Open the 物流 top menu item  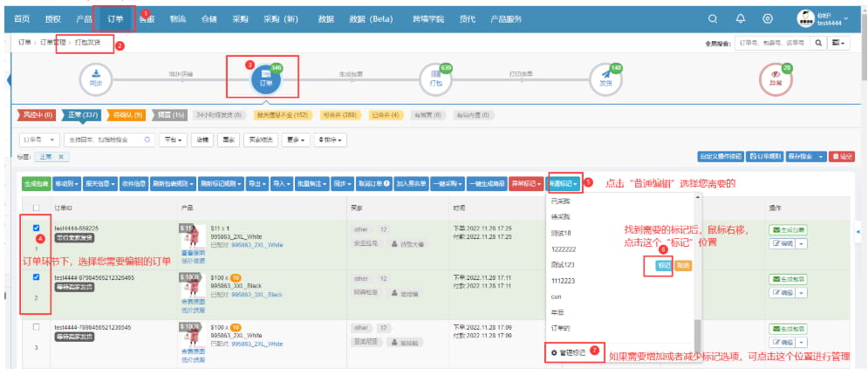pyautogui.click(x=177, y=18)
